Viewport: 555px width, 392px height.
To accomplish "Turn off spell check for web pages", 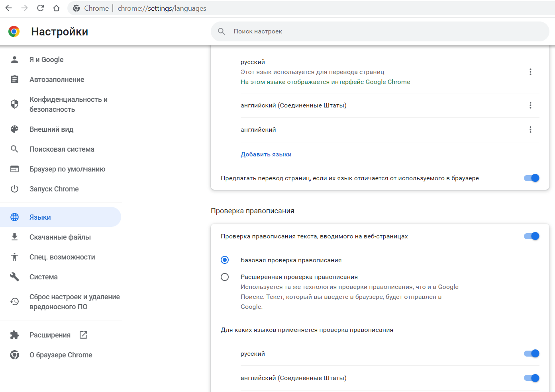I will [531, 236].
